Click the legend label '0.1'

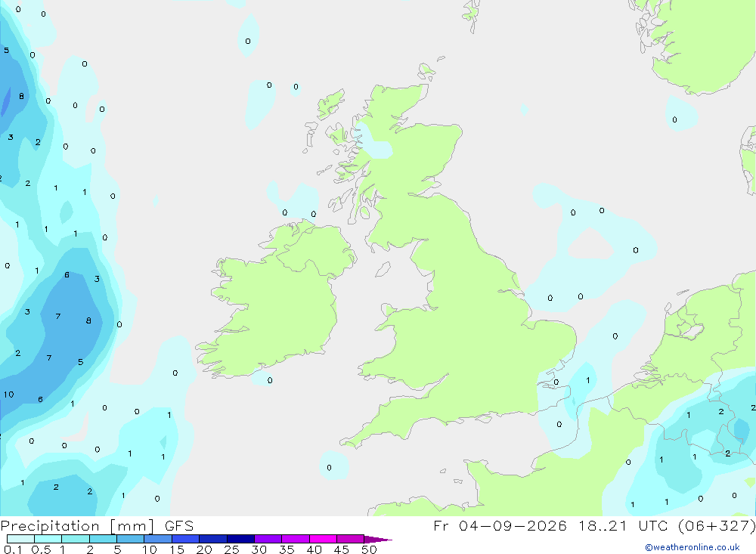click(x=13, y=549)
